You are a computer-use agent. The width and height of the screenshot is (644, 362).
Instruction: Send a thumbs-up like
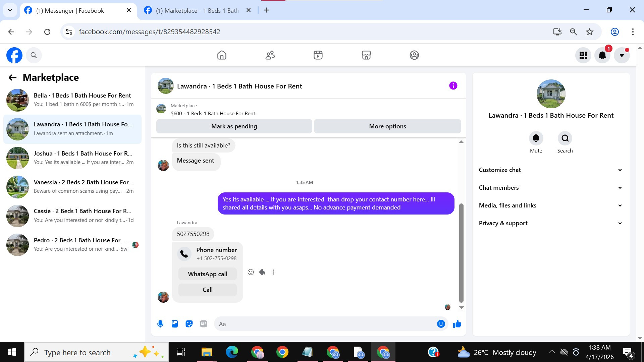[457, 324]
